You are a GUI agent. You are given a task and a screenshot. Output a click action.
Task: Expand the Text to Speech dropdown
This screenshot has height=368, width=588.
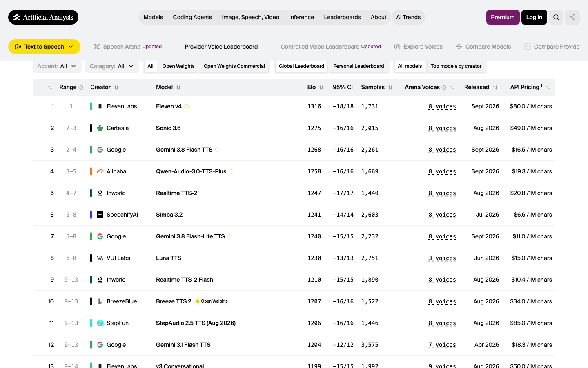(44, 47)
